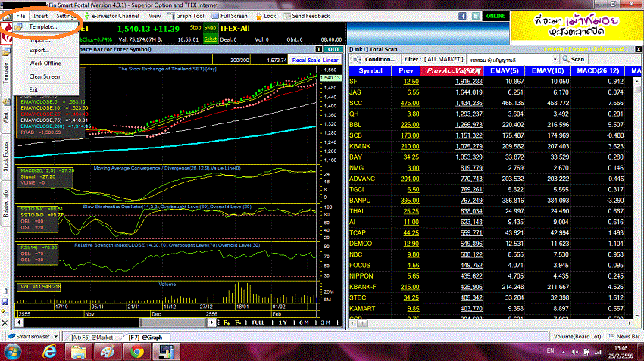Open the Windows Start menu

[x=12, y=353]
